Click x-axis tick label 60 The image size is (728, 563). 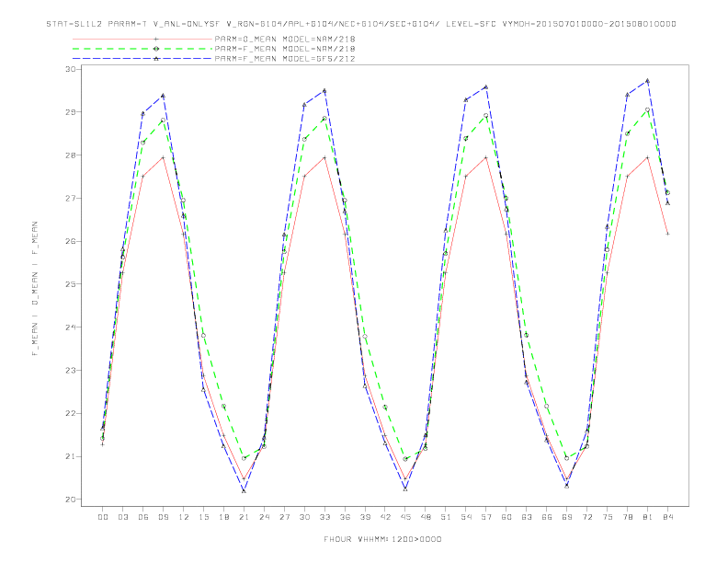click(506, 517)
